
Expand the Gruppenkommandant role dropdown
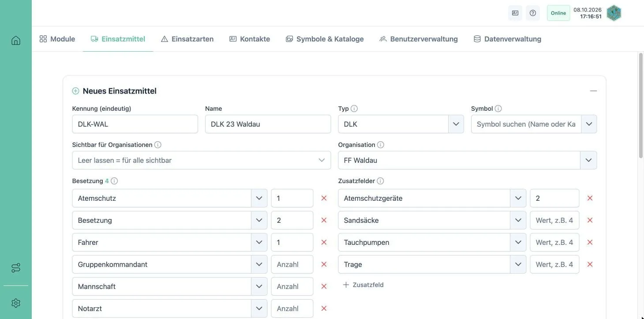[x=259, y=264]
